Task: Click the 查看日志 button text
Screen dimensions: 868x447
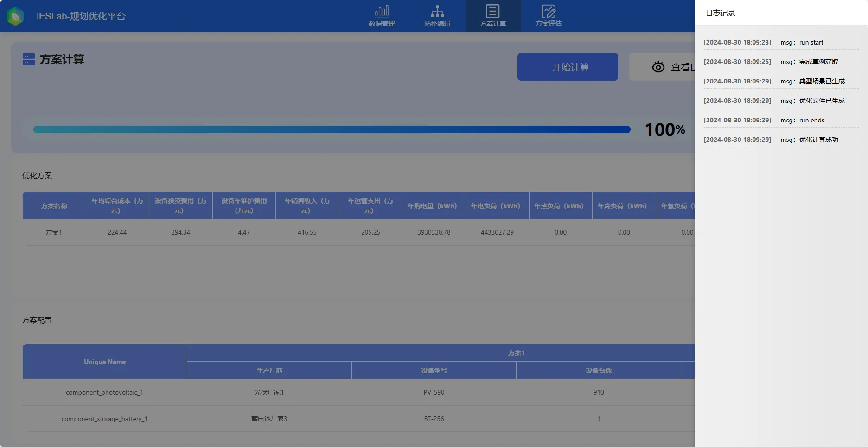Action: tap(683, 67)
